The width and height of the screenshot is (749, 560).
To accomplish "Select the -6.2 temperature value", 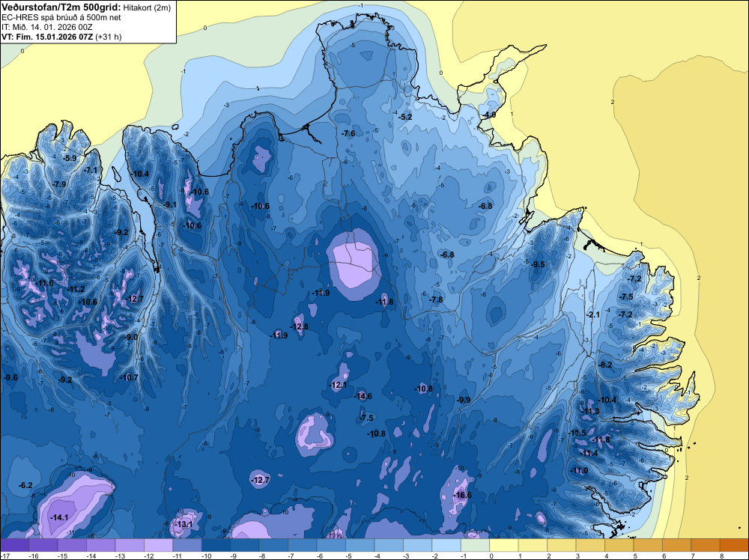I will pos(25,486).
